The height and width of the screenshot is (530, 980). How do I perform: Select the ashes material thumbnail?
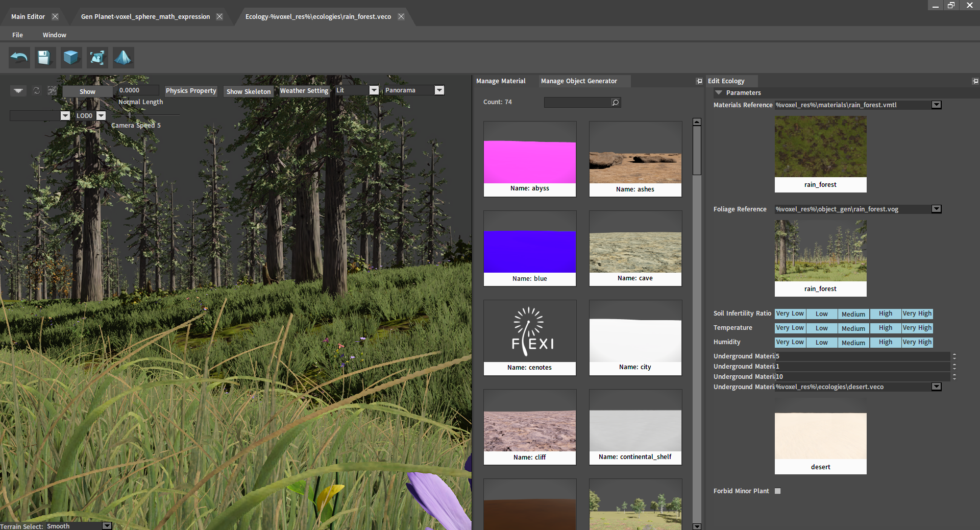pyautogui.click(x=635, y=159)
